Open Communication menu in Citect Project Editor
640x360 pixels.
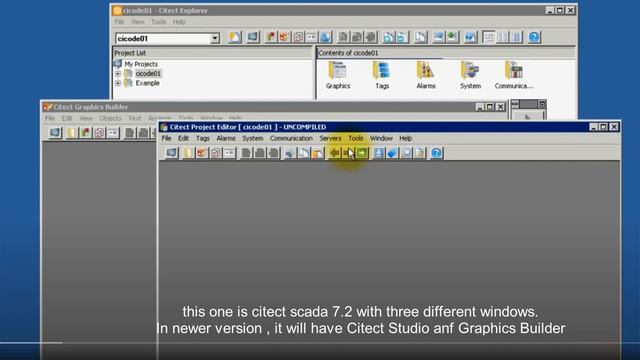click(291, 138)
